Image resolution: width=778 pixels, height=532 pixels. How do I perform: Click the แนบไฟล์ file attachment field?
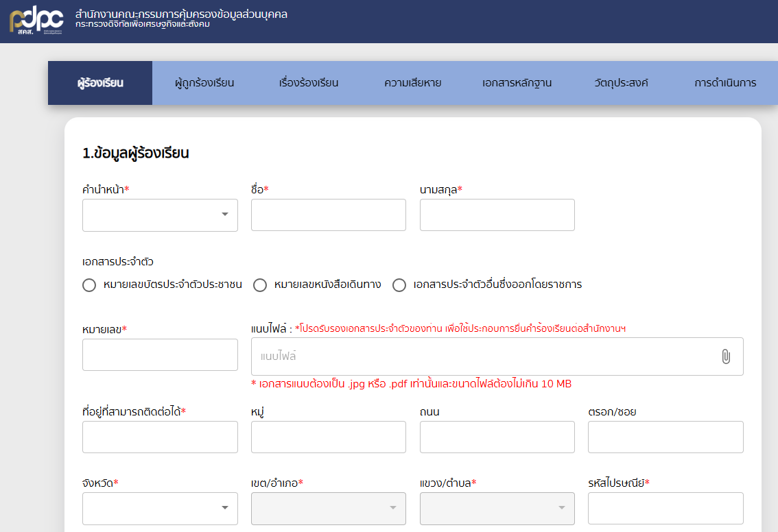pos(480,356)
